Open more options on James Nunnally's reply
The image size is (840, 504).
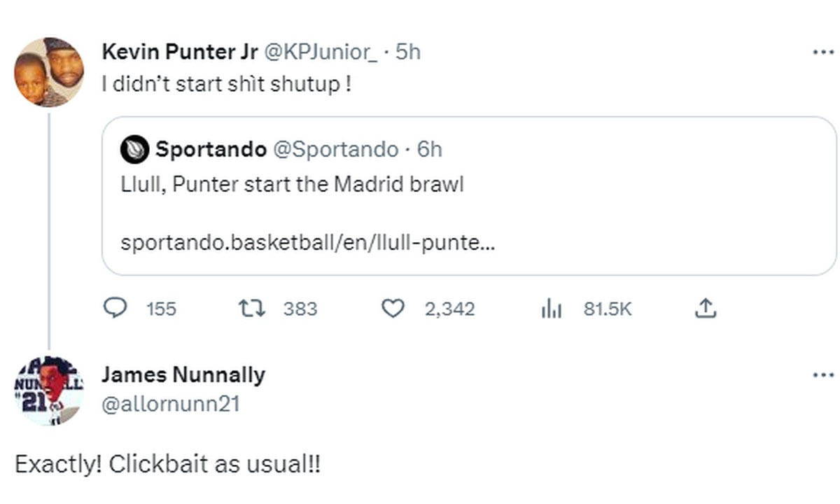(823, 375)
